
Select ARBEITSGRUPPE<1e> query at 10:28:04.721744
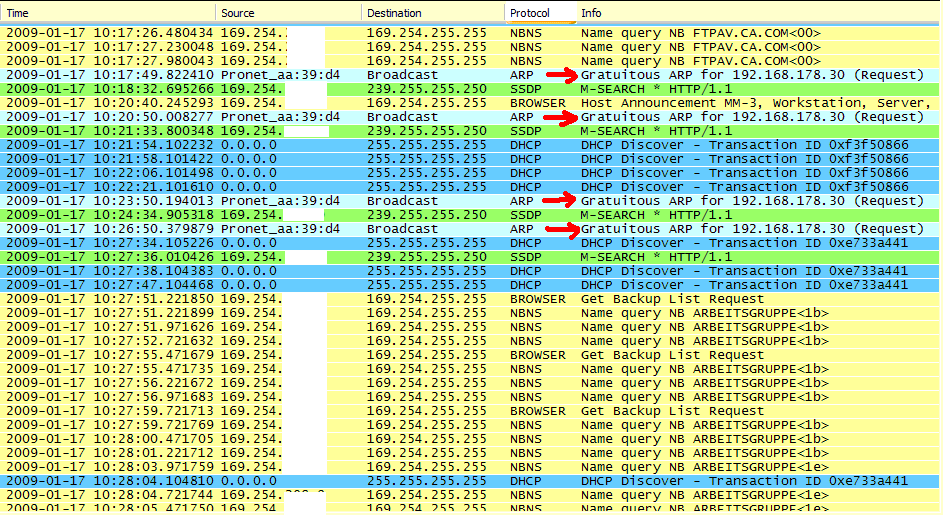(470, 495)
